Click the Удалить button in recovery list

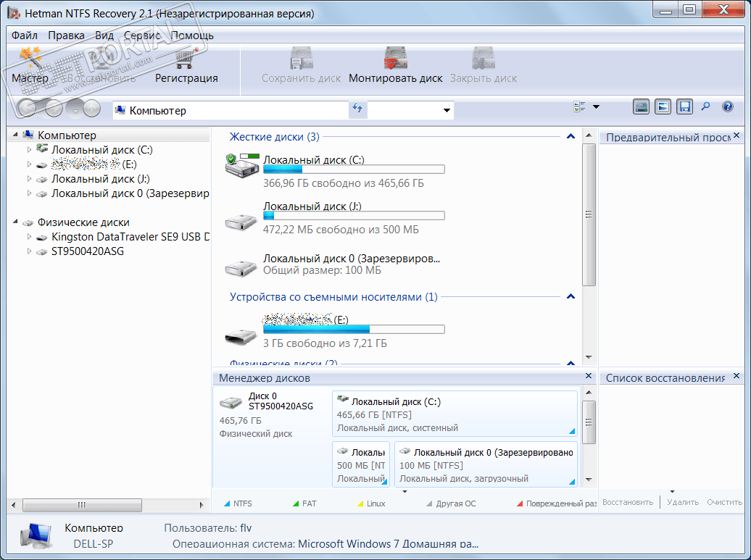[x=683, y=502]
